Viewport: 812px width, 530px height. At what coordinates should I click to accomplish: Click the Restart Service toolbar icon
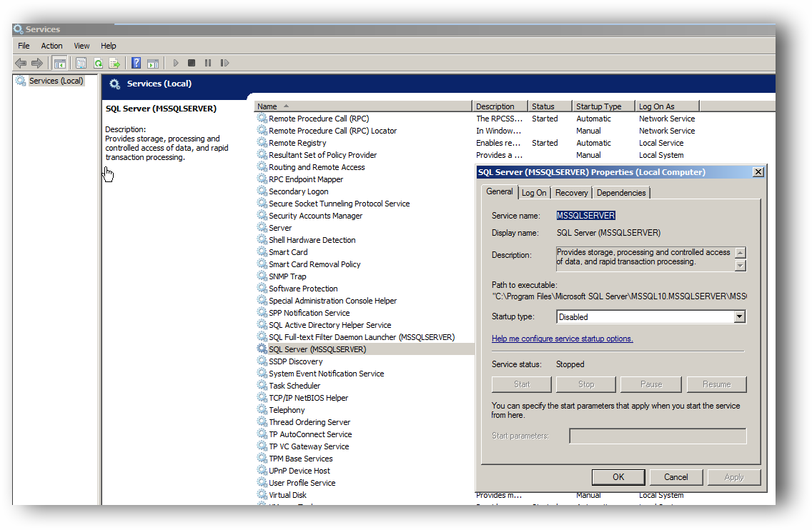click(x=224, y=63)
